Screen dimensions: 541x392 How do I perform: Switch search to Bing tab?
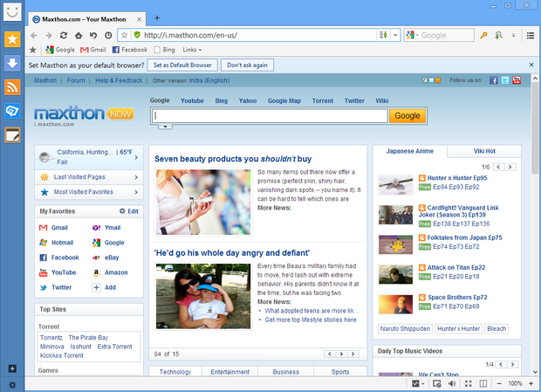coord(221,100)
